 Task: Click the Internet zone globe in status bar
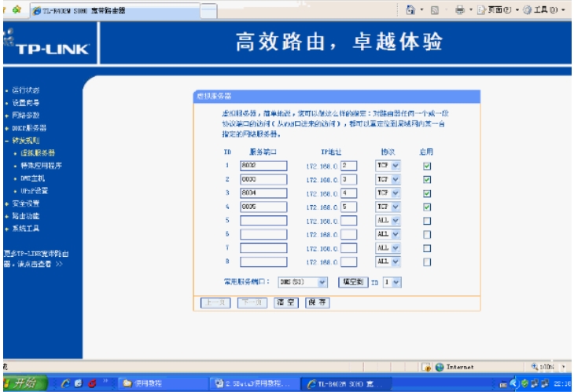point(440,367)
